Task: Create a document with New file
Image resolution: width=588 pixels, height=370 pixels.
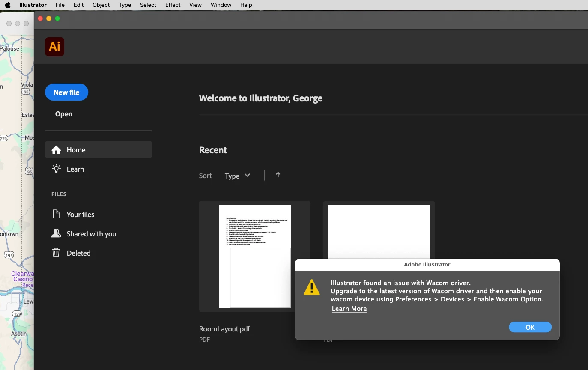Action: (x=66, y=92)
